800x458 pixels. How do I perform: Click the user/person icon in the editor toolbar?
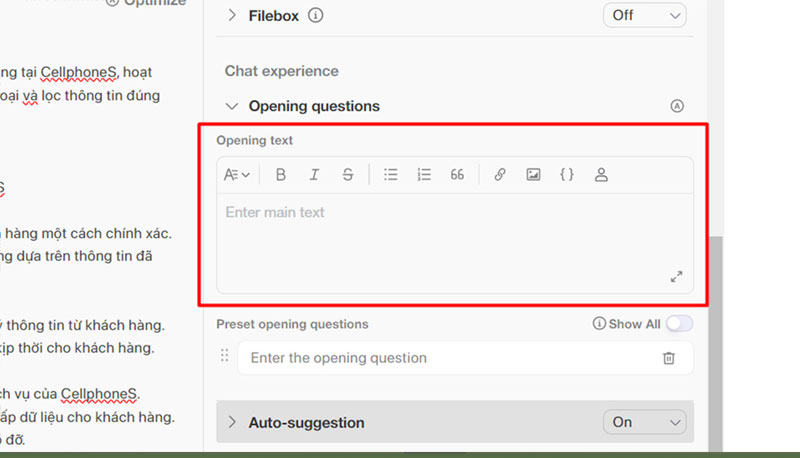(x=601, y=175)
